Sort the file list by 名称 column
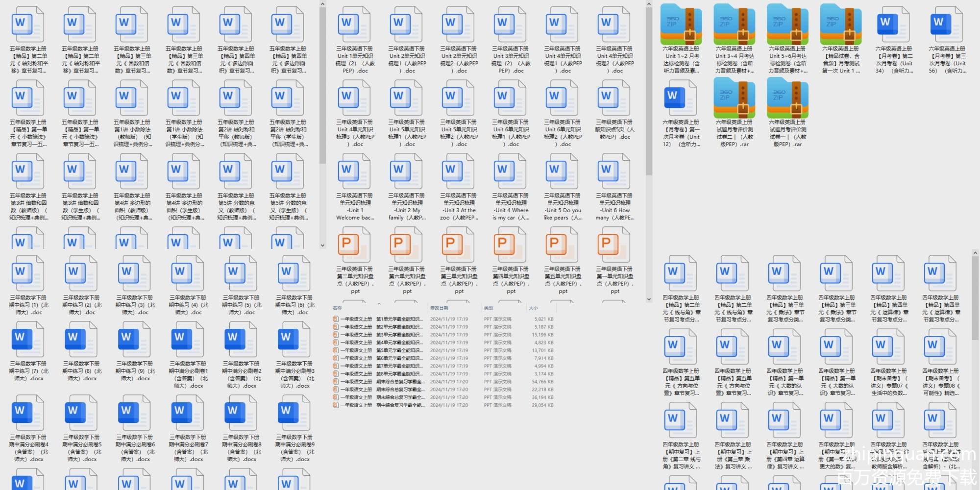 338,308
